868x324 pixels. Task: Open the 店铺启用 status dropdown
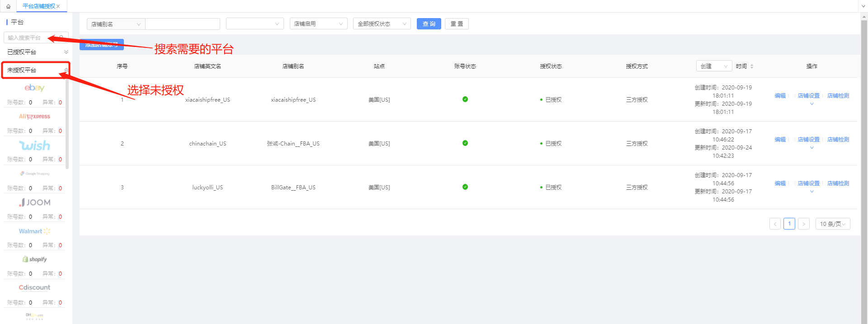coord(318,24)
